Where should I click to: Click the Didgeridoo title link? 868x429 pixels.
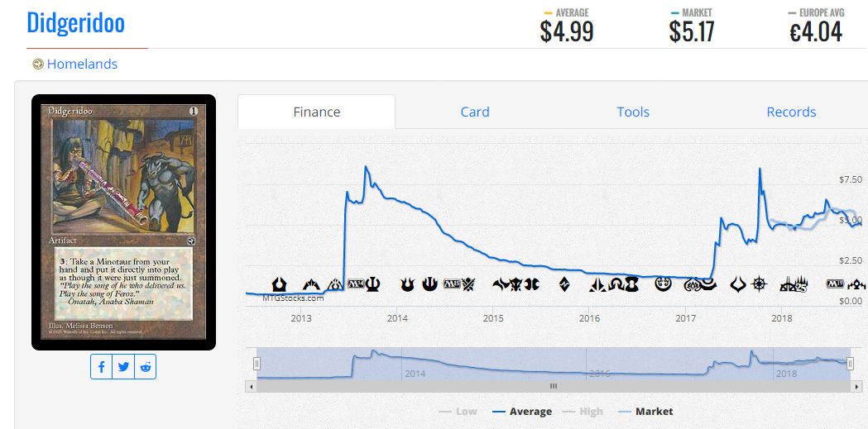click(x=76, y=22)
